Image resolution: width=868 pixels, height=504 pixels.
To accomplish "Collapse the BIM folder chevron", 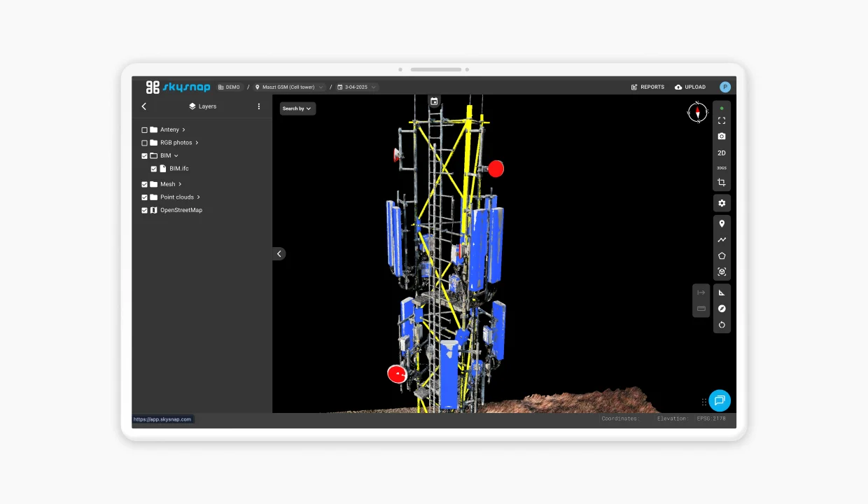I will [176, 156].
